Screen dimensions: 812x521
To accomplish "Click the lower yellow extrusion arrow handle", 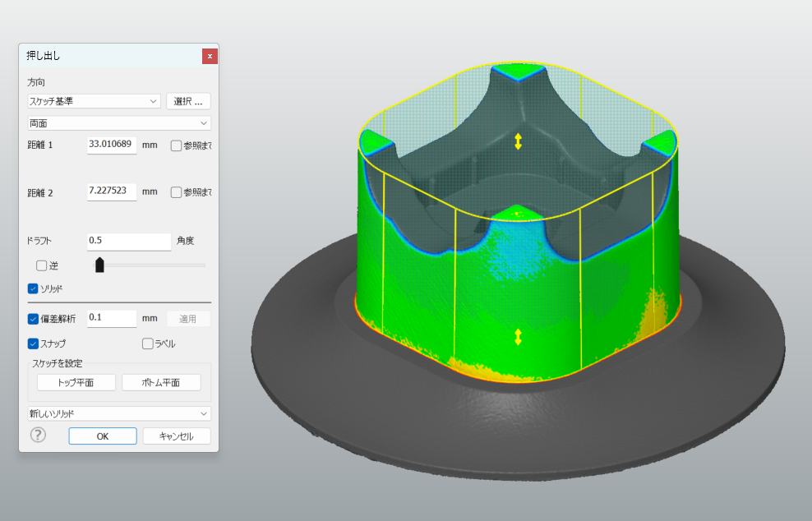I will pyautogui.click(x=518, y=337).
